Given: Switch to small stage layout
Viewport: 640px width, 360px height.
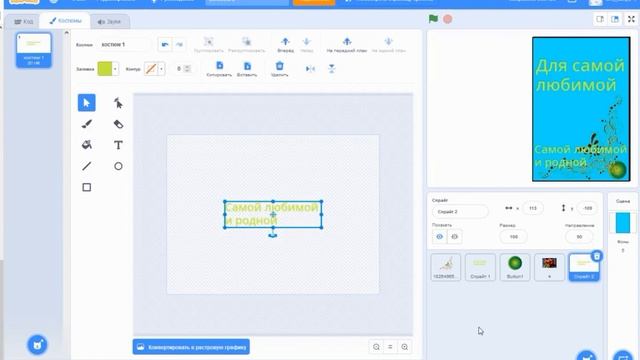Looking at the screenshot, I should click(x=600, y=19).
